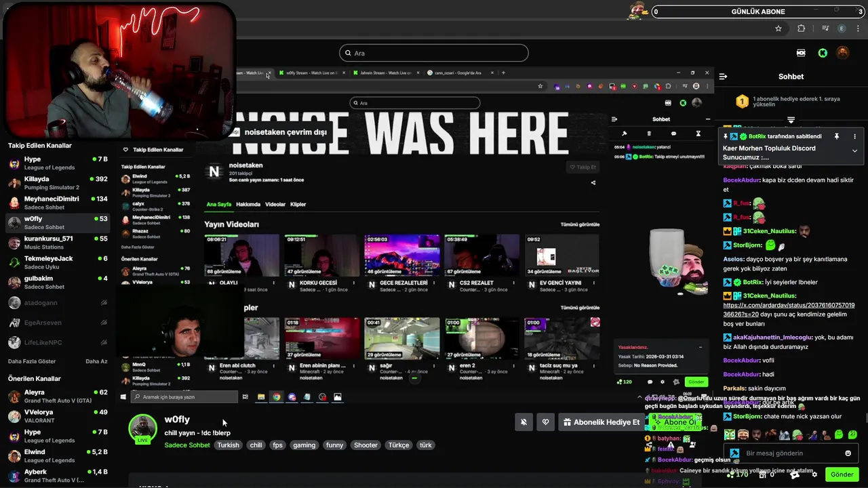Open Tümünü görüntüle beside Yayın Videoları
The image size is (868, 488).
(580, 224)
